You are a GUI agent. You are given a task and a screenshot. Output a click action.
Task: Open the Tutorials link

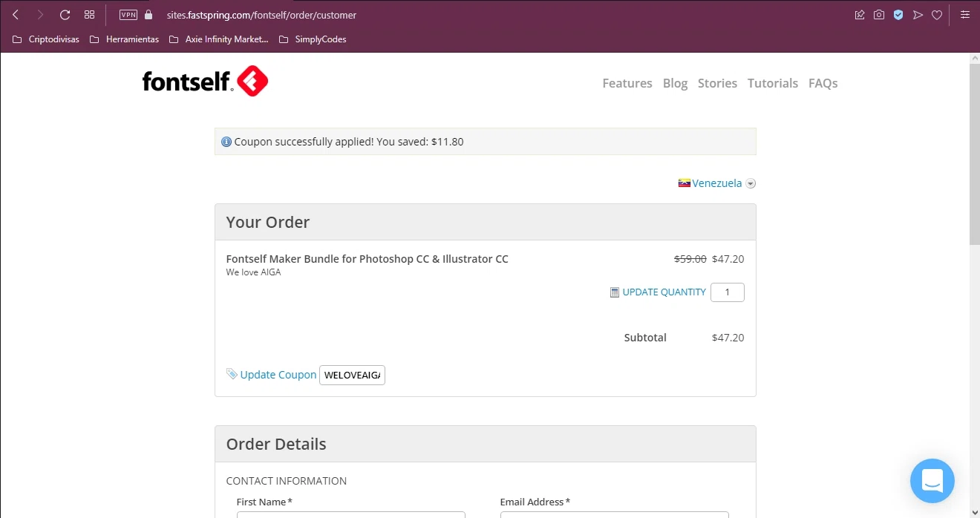pyautogui.click(x=773, y=83)
